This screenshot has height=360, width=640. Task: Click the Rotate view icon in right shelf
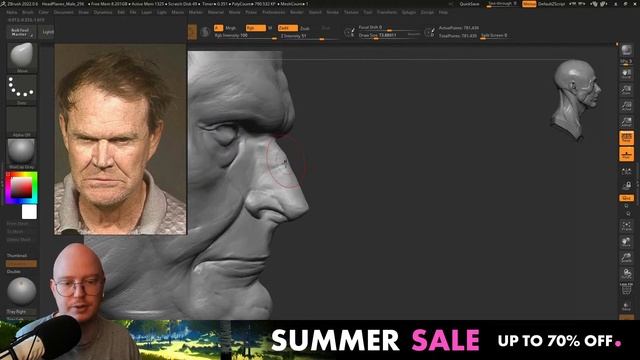(x=626, y=273)
